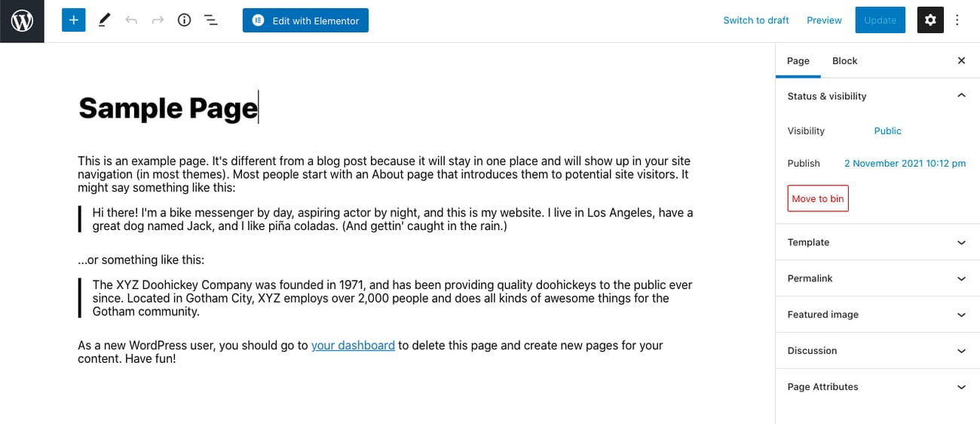This screenshot has width=980, height=424.
Task: Open the document Details info icon
Action: click(184, 20)
